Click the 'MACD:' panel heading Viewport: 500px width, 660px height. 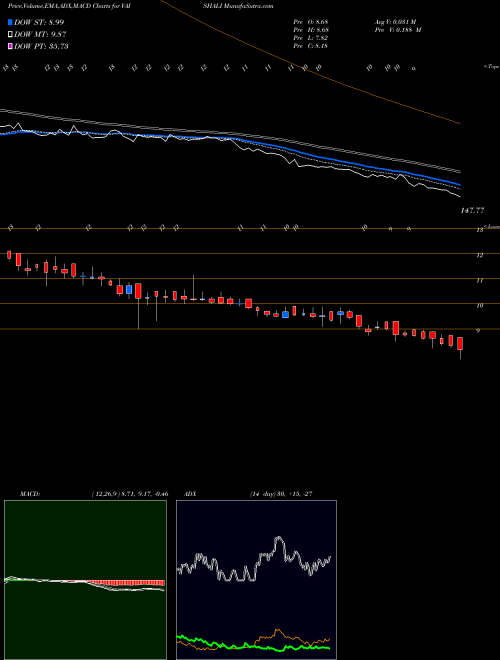tap(30, 494)
